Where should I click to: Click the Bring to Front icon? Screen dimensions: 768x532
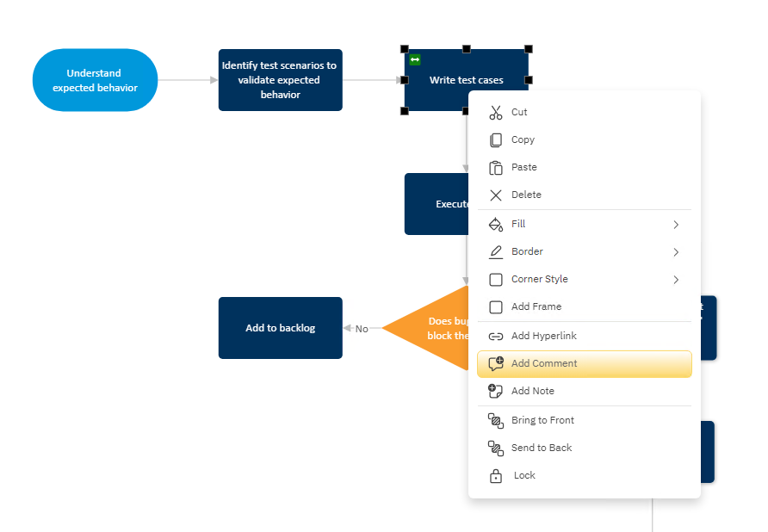coord(496,421)
